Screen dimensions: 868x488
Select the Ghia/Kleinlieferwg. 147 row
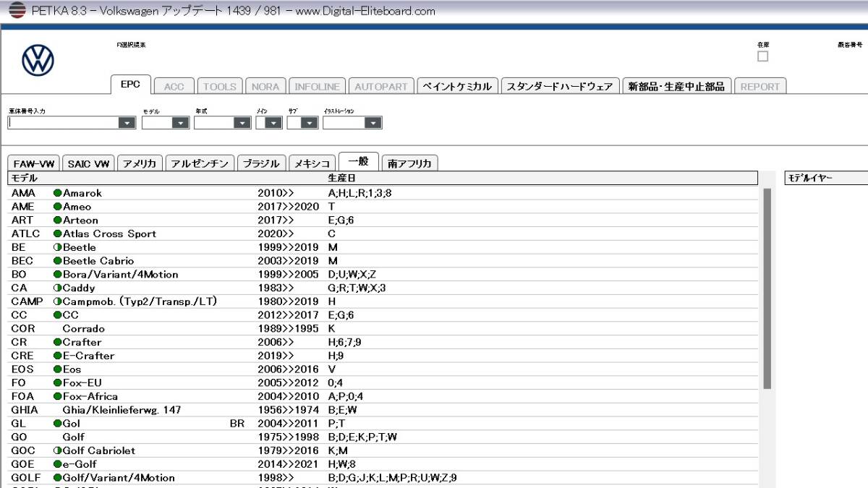tap(383, 410)
